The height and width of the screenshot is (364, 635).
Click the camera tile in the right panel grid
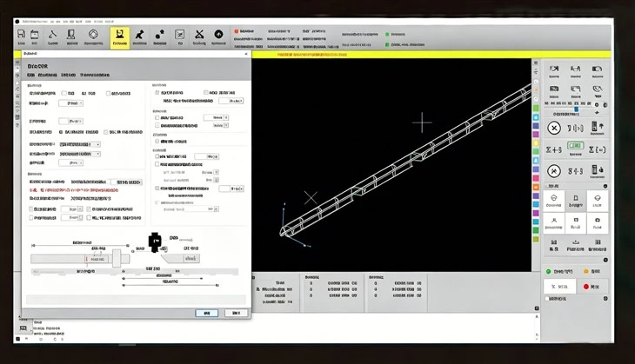[x=598, y=222]
